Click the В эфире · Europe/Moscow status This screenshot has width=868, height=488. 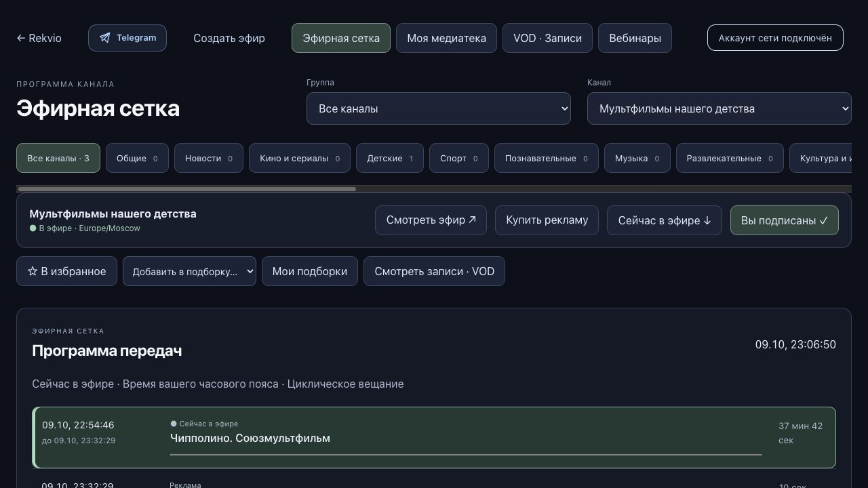(85, 228)
